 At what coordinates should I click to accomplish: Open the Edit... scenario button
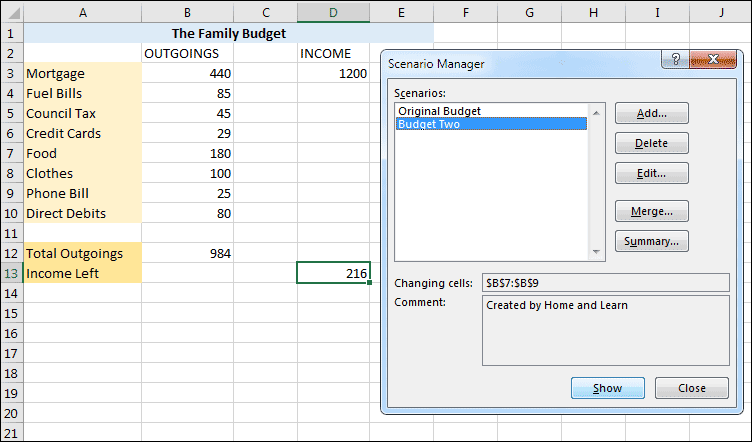coord(651,173)
